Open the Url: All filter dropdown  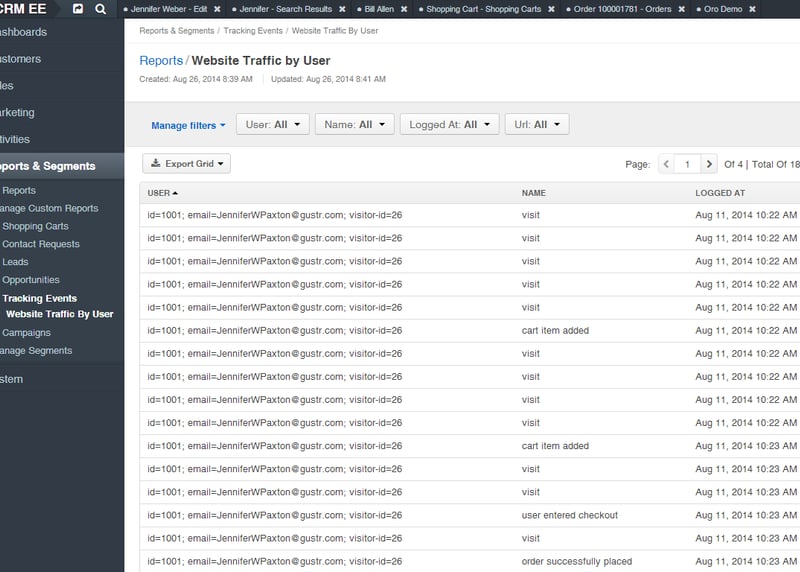[x=537, y=125]
